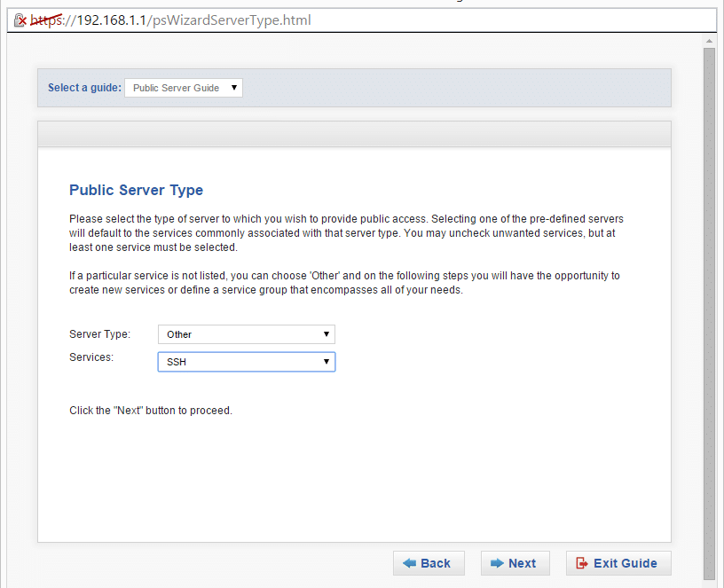Screen dimensions: 724x588
Task: Click the blue Back arrow icon
Action: tap(409, 563)
